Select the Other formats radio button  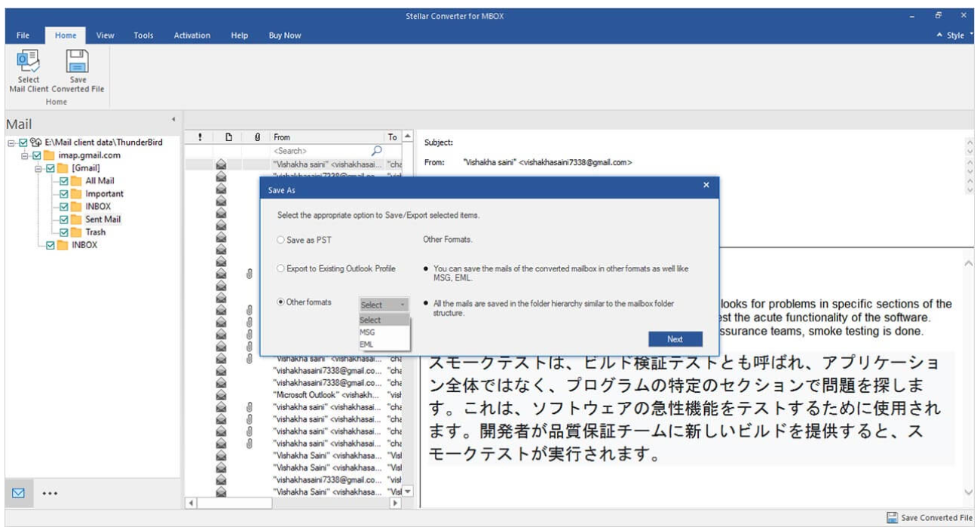(280, 302)
